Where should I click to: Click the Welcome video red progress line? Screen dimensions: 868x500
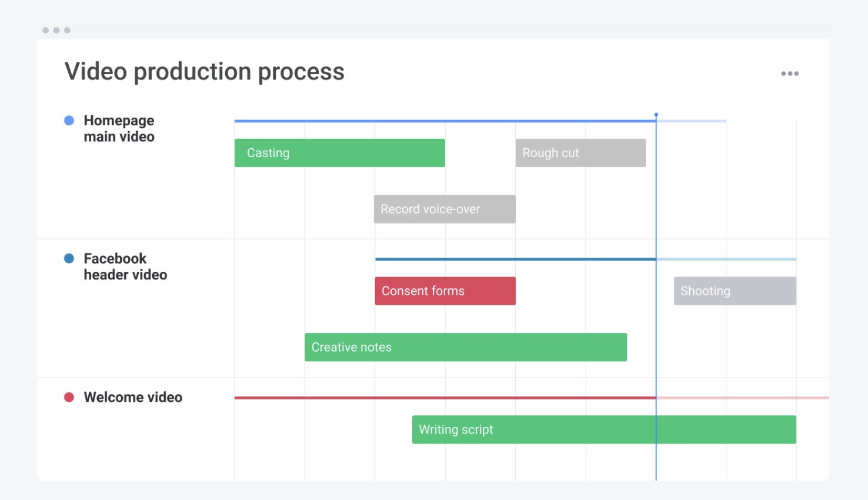pyautogui.click(x=445, y=398)
